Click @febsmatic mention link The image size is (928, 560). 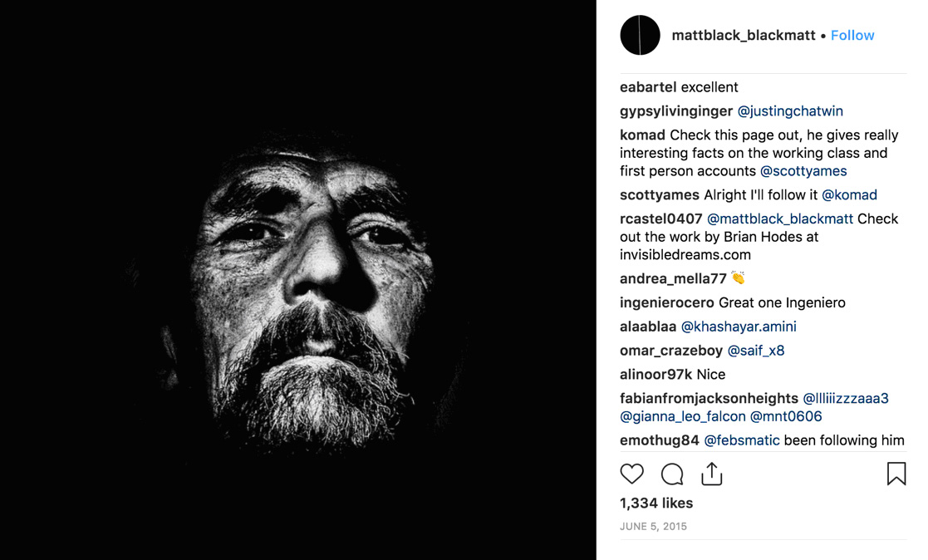pyautogui.click(x=742, y=440)
